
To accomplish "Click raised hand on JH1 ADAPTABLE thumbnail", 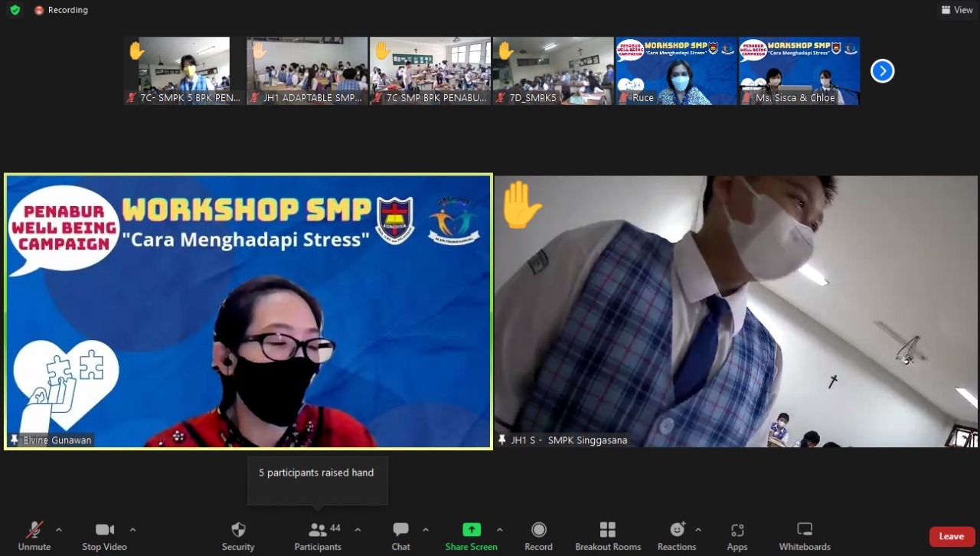I will pyautogui.click(x=259, y=51).
